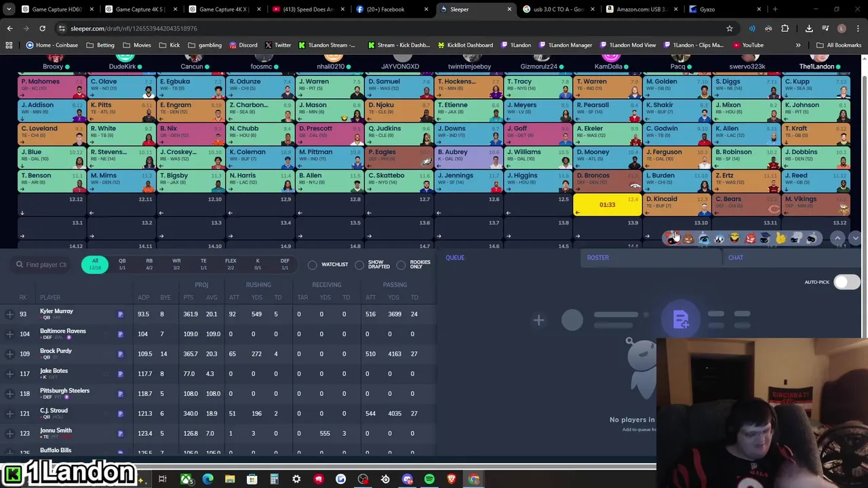The image size is (868, 488).
Task: Filter players by TE position
Action: (x=203, y=264)
